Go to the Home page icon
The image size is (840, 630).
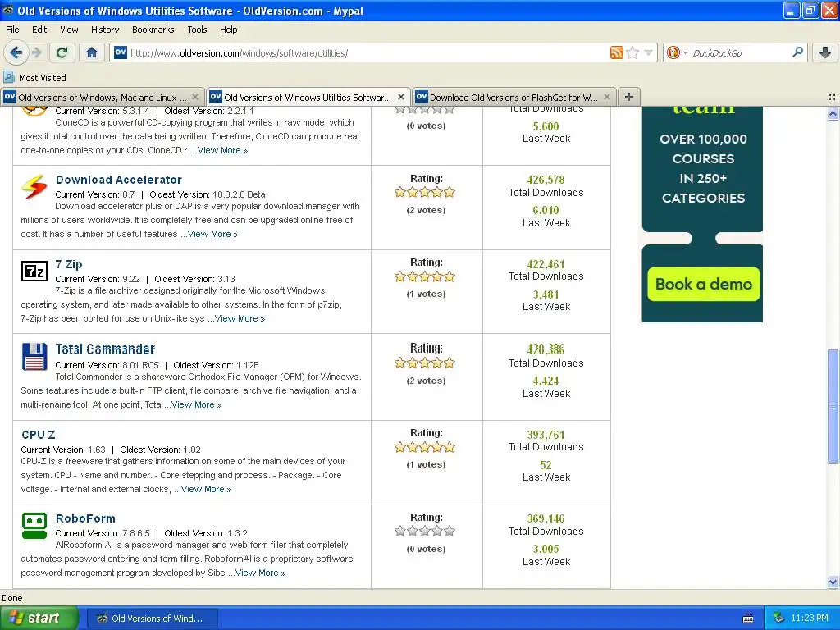(x=92, y=52)
